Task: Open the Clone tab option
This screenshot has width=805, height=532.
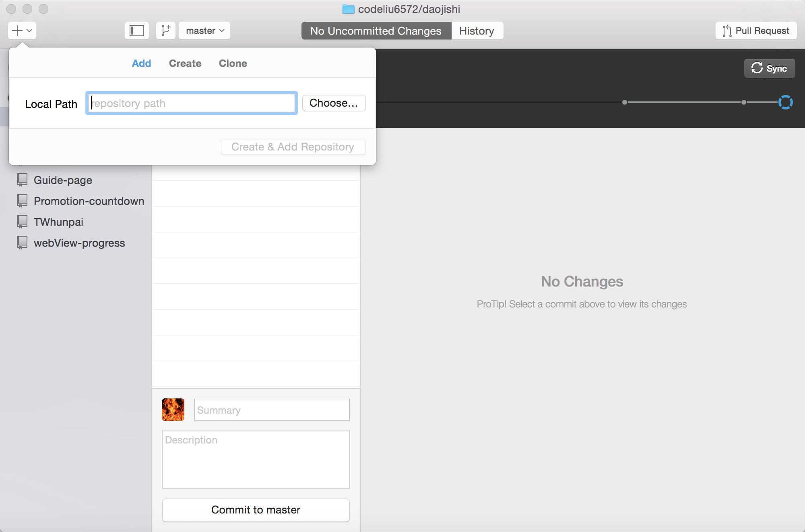Action: (x=233, y=63)
